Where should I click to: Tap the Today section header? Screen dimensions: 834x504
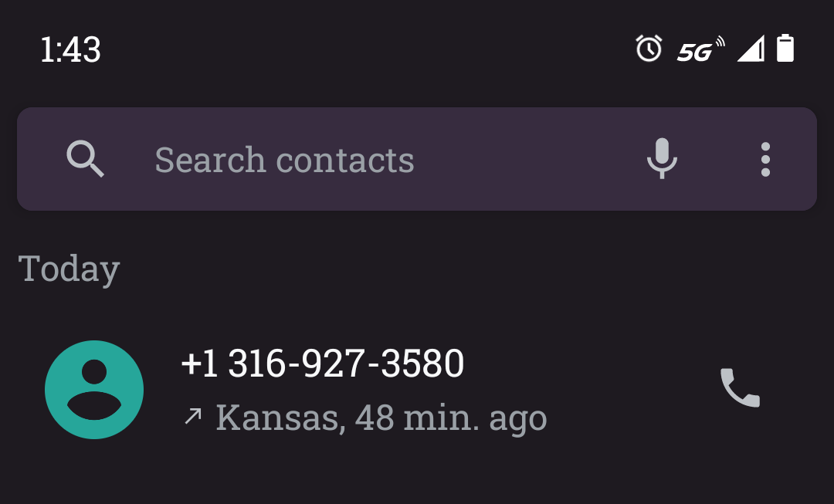(69, 269)
